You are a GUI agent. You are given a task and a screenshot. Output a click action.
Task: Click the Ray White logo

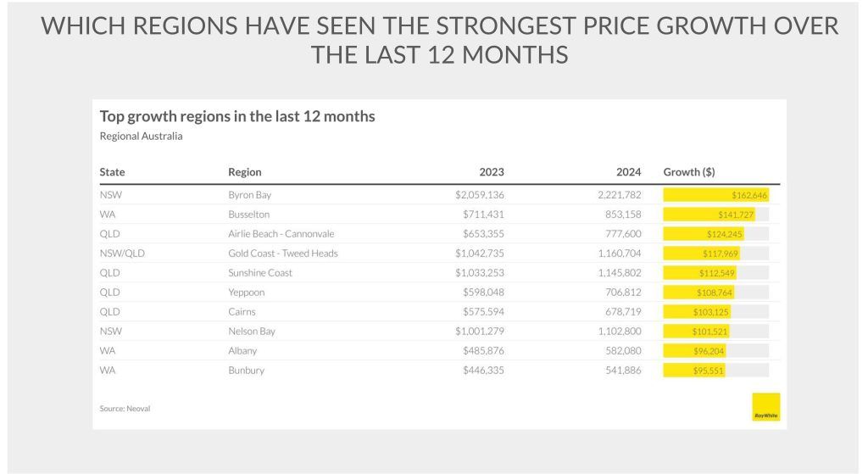tap(765, 407)
